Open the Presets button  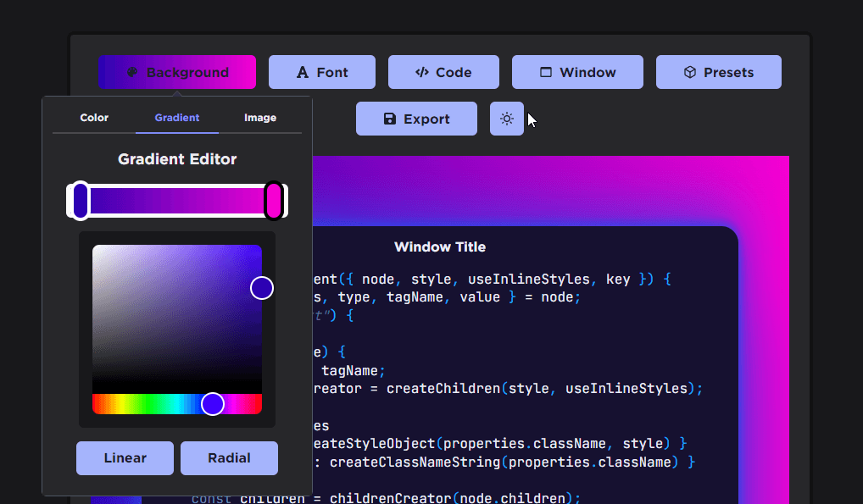coord(718,72)
